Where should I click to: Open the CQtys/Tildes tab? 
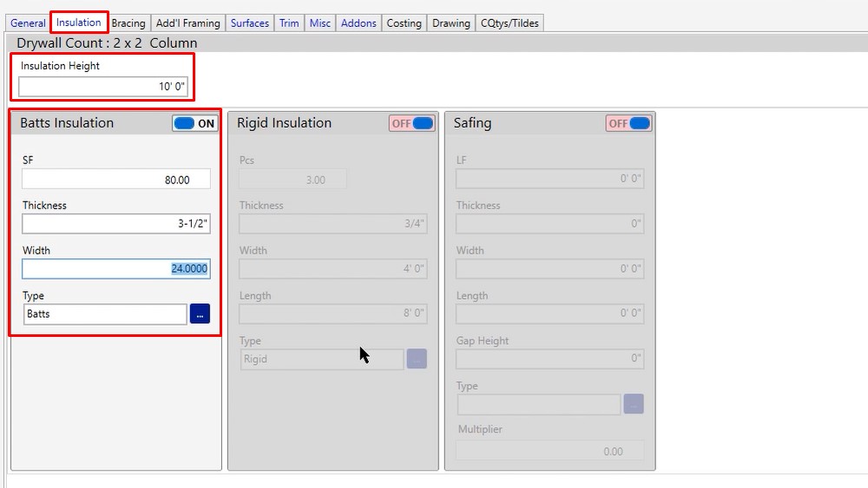point(511,23)
